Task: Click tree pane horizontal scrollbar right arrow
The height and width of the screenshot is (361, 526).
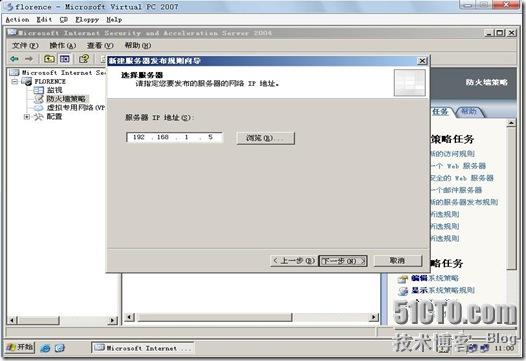Action: coord(113,320)
